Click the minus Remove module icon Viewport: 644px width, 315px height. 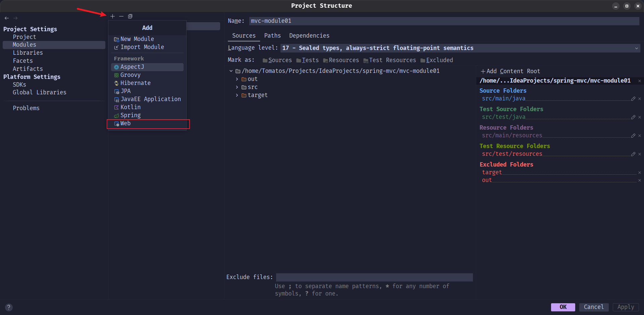point(121,16)
